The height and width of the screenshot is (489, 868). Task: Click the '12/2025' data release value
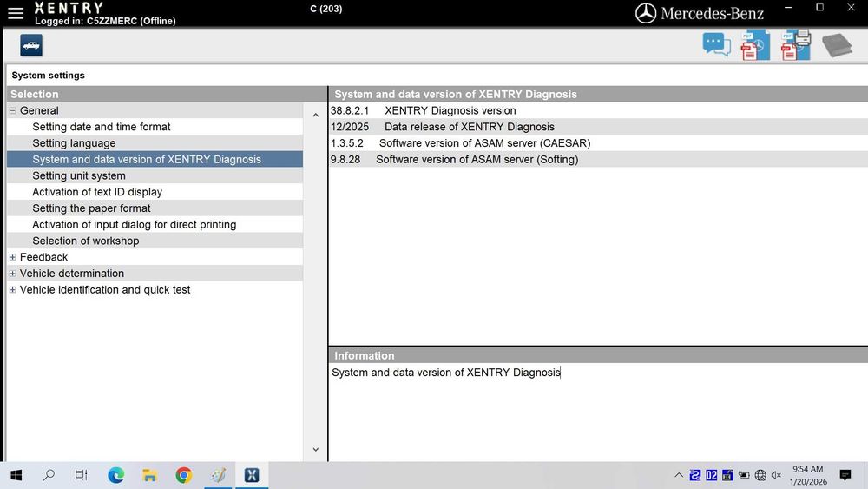point(349,127)
